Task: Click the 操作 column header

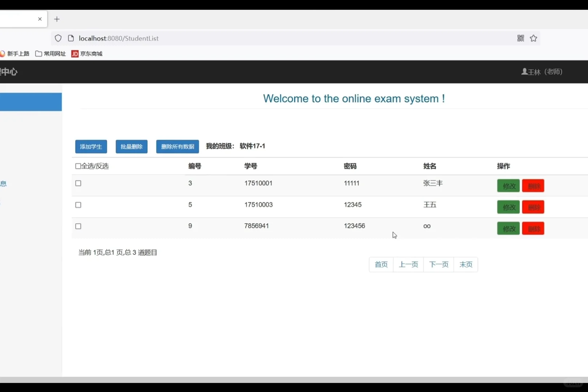Action: [x=503, y=166]
